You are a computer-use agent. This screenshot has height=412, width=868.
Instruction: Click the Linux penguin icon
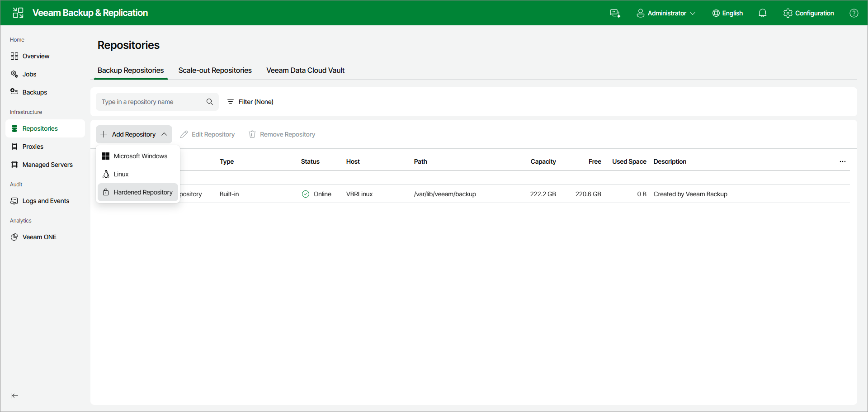coord(106,174)
